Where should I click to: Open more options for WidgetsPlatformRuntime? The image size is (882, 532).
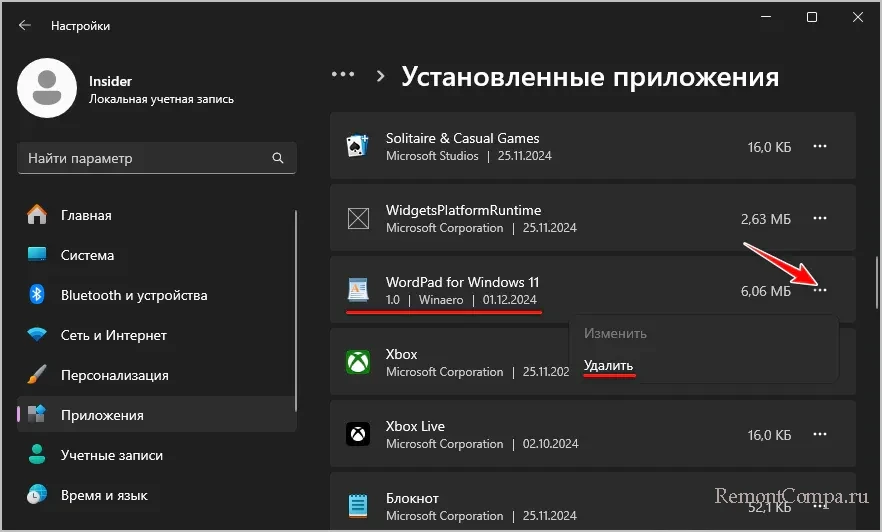coord(820,218)
